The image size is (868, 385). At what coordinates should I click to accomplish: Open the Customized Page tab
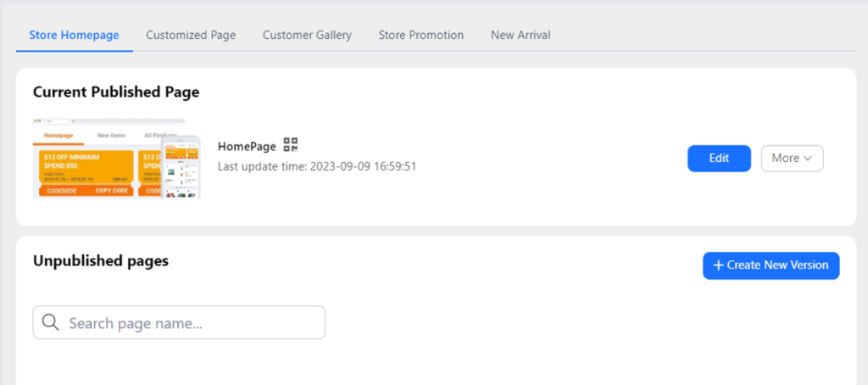coord(191,35)
